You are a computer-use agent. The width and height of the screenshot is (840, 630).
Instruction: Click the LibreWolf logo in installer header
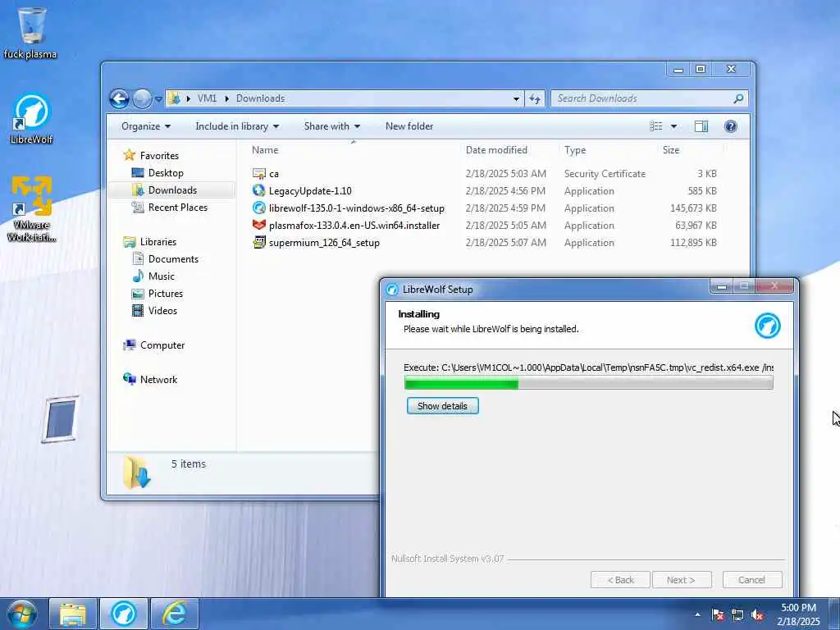[767, 326]
